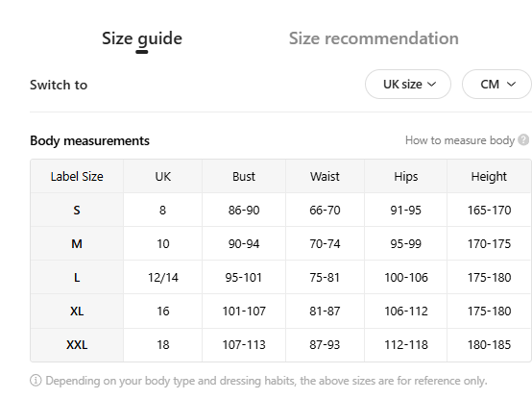Select the XL size row label
This screenshot has width=532, height=399.
tap(77, 311)
